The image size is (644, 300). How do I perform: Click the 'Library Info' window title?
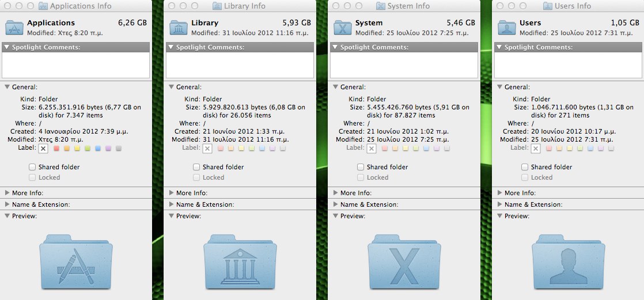tap(245, 6)
